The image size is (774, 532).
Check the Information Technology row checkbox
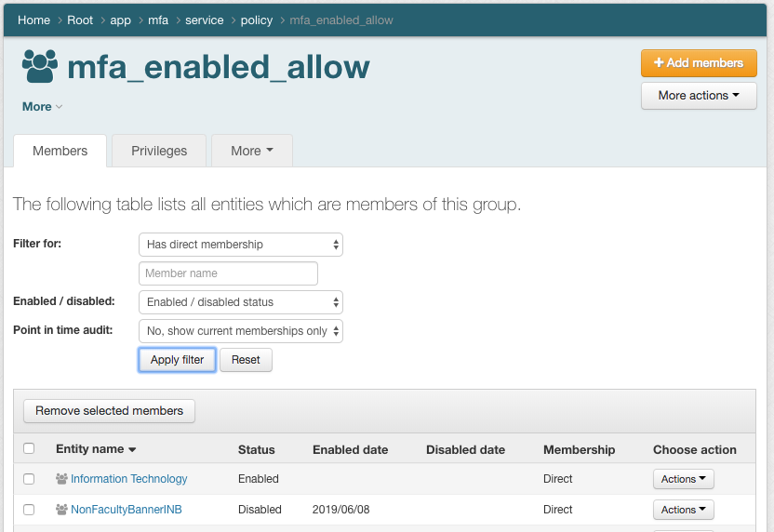coord(29,479)
